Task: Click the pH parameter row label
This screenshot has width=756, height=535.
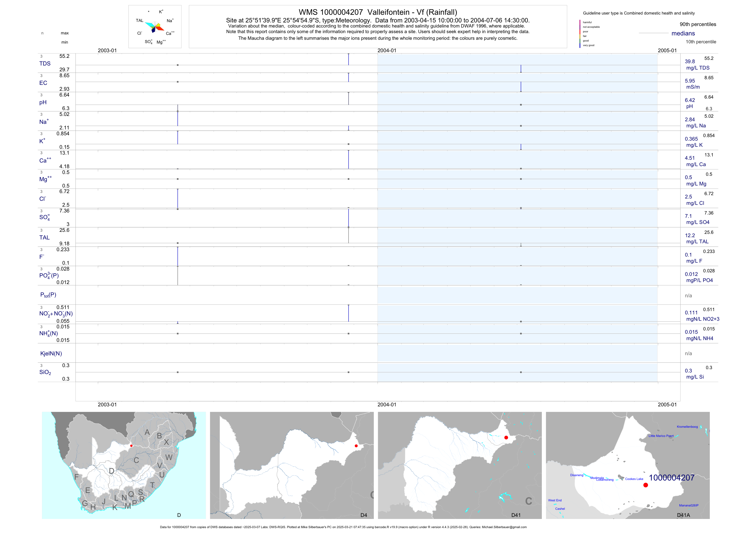Action: pyautogui.click(x=43, y=102)
